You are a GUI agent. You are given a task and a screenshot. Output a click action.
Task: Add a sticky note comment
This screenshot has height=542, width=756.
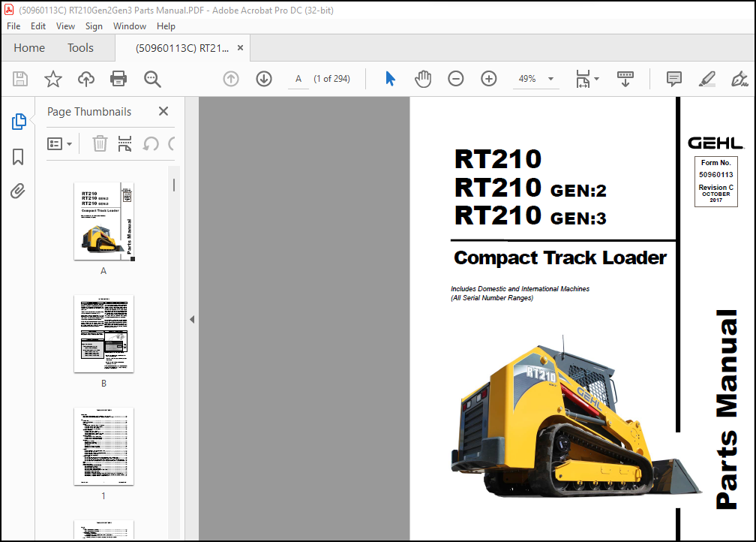click(x=673, y=79)
